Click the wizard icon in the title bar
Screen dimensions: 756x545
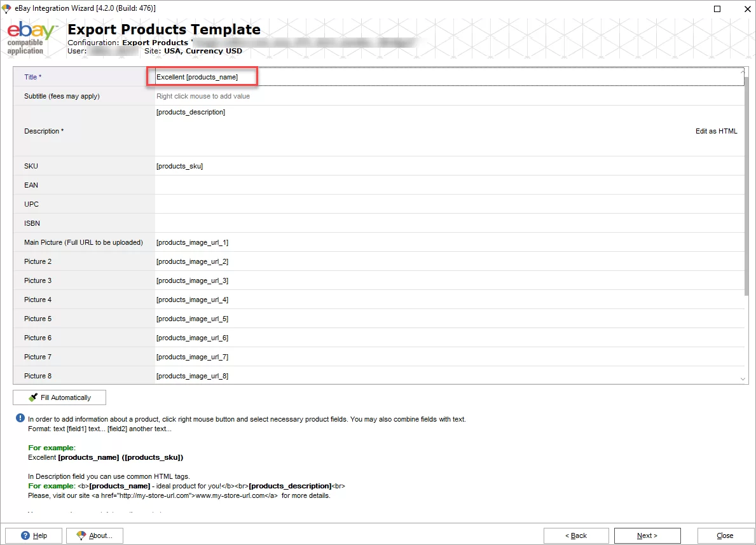[x=6, y=8]
